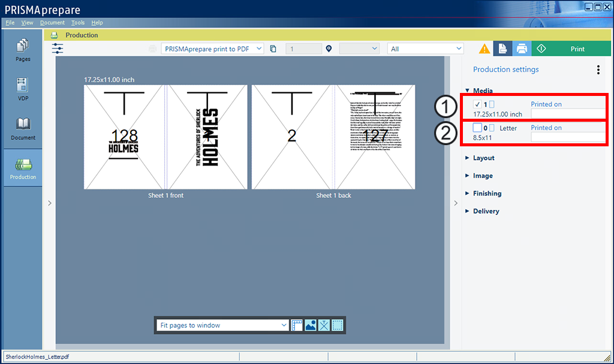This screenshot has height=364, width=614.
Task: Click page 2 on Sheet 1 back
Action: (292, 137)
